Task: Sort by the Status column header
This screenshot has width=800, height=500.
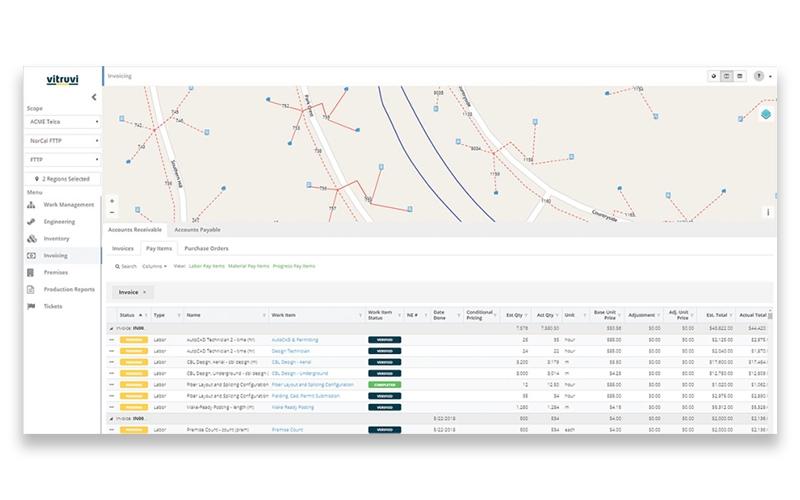Action: [x=127, y=315]
